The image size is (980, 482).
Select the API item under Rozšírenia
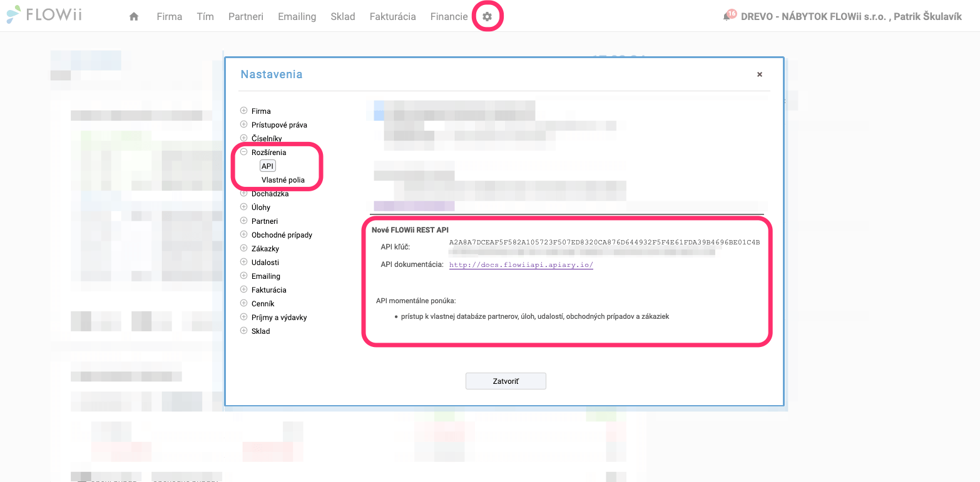[268, 166]
